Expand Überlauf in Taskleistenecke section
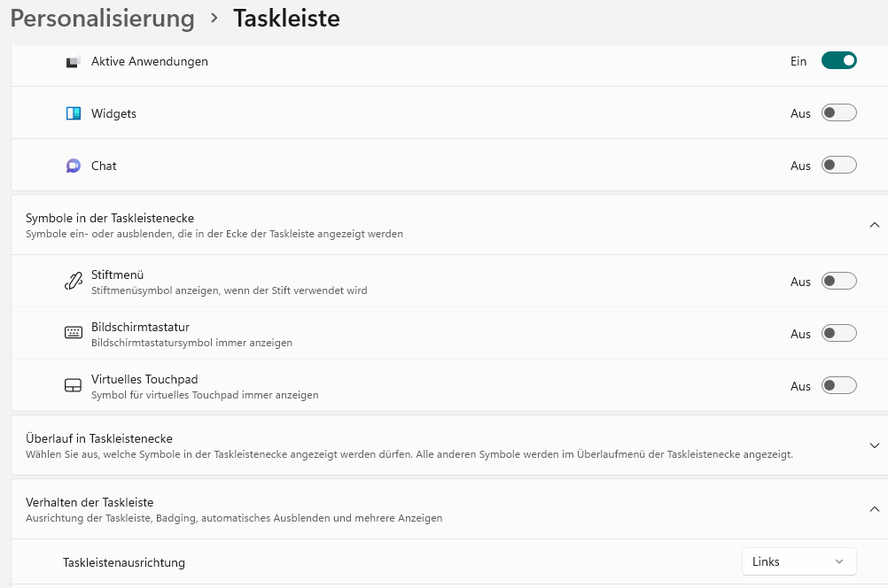The width and height of the screenshot is (888, 588). coord(874,445)
